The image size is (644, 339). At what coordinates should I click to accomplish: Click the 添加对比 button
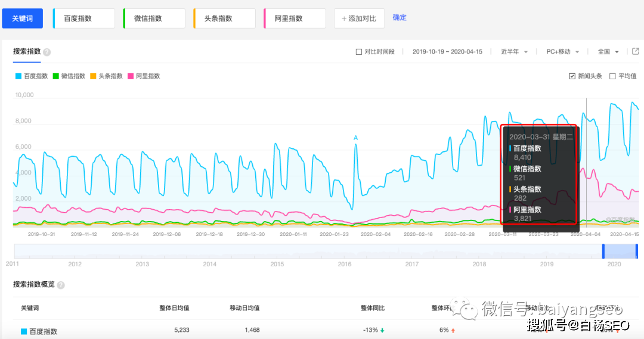pos(359,18)
